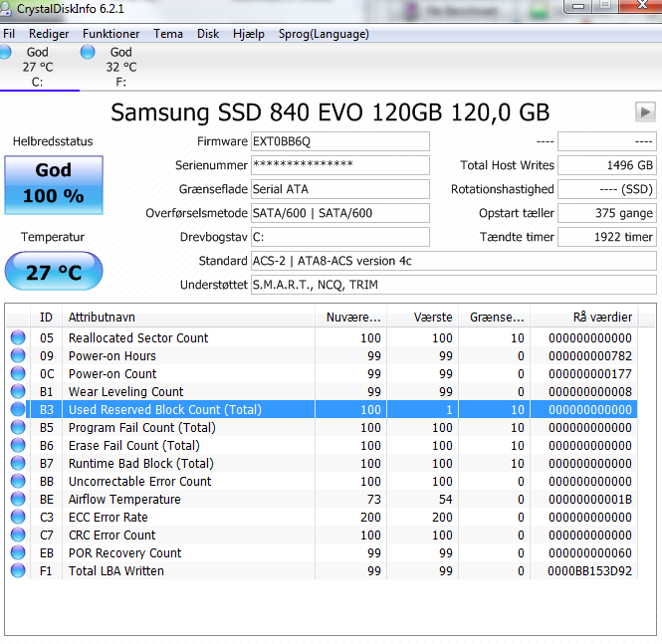Image resolution: width=662 pixels, height=644 pixels.
Task: Click status orb for Total LBA Written
Action: [x=18, y=570]
